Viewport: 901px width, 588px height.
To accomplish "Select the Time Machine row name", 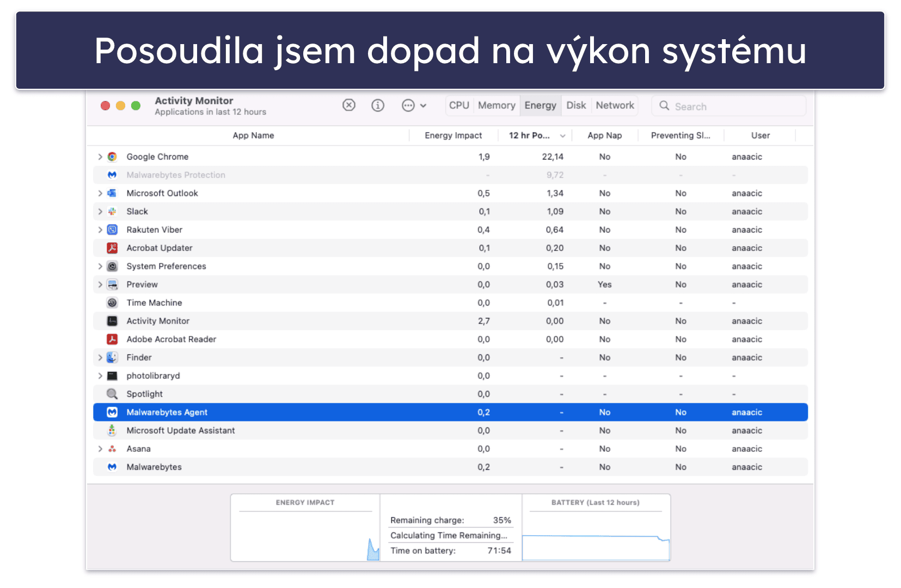I will 154,303.
